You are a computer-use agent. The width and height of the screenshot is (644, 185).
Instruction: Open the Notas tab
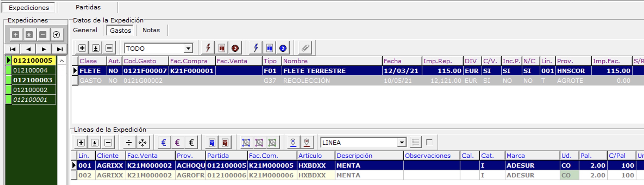pyautogui.click(x=151, y=30)
